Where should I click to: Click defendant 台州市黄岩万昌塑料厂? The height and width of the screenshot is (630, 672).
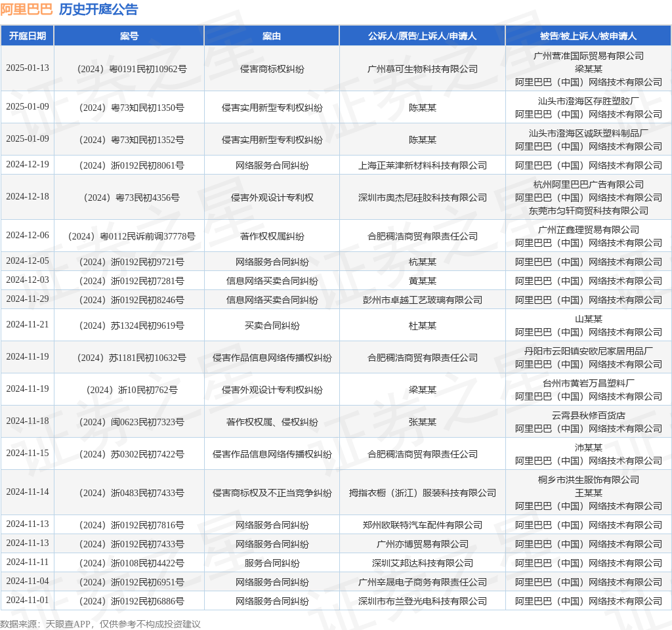pyautogui.click(x=589, y=383)
